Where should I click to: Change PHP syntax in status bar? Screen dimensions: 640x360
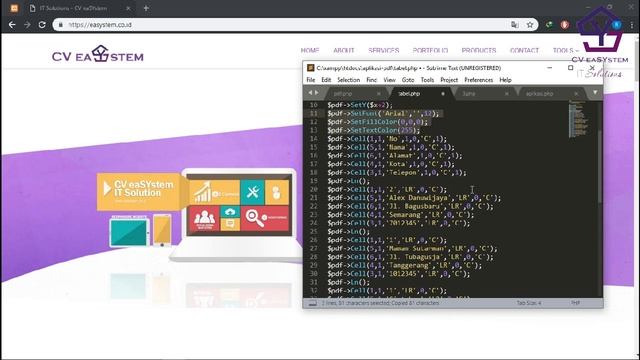(x=576, y=303)
